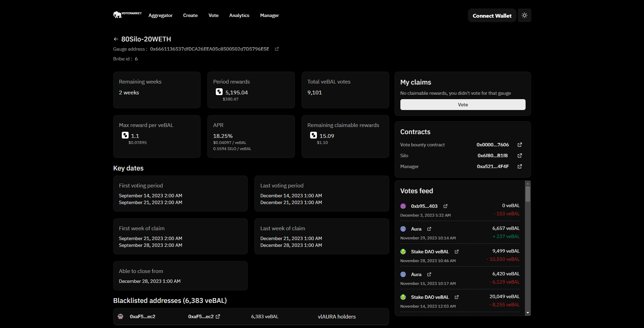Screen dimensions: 644x328
Task: Toggle the light/dark theme sun icon
Action: [x=524, y=15]
